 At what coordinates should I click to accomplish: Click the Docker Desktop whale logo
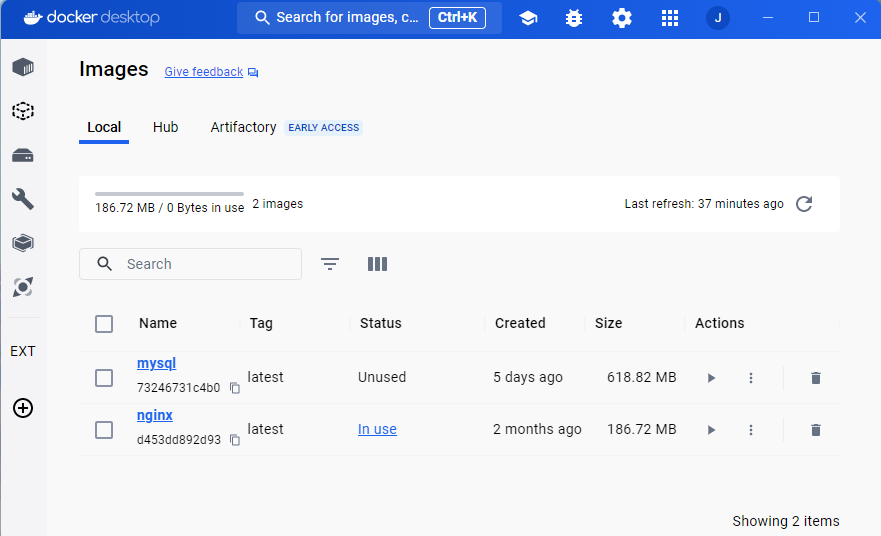33,18
